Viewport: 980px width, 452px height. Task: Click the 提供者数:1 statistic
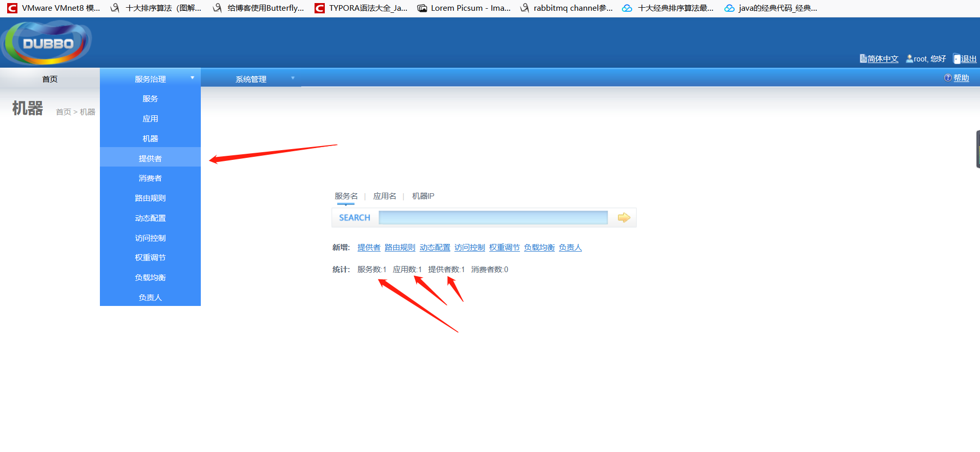447,270
